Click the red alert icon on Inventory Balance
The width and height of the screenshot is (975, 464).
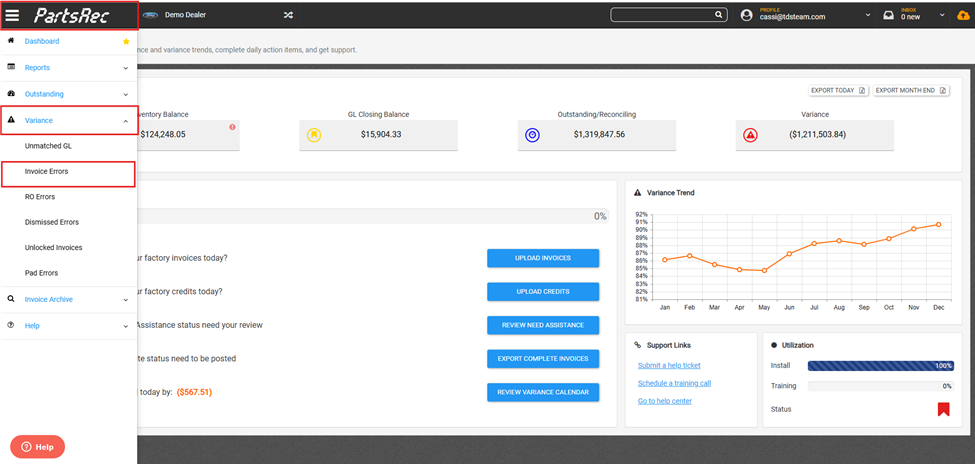(x=233, y=127)
